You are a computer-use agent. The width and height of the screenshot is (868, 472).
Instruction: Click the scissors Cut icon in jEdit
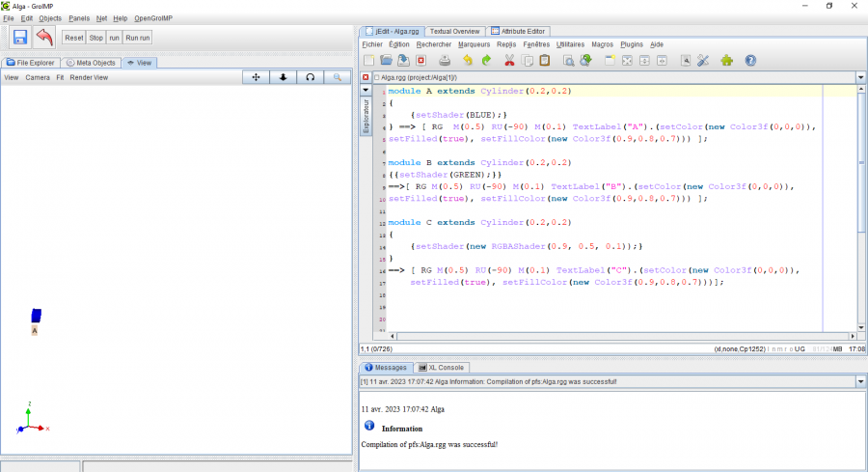tap(509, 60)
